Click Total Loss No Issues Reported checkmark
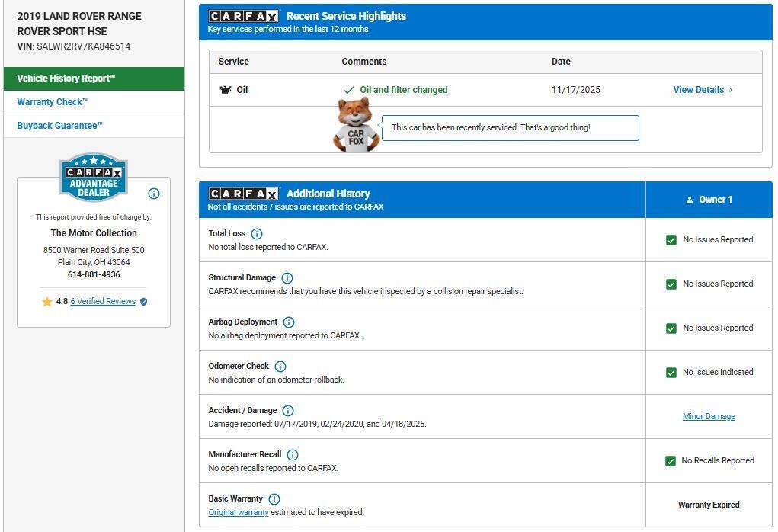Screen dimensions: 778x532 click(x=671, y=240)
